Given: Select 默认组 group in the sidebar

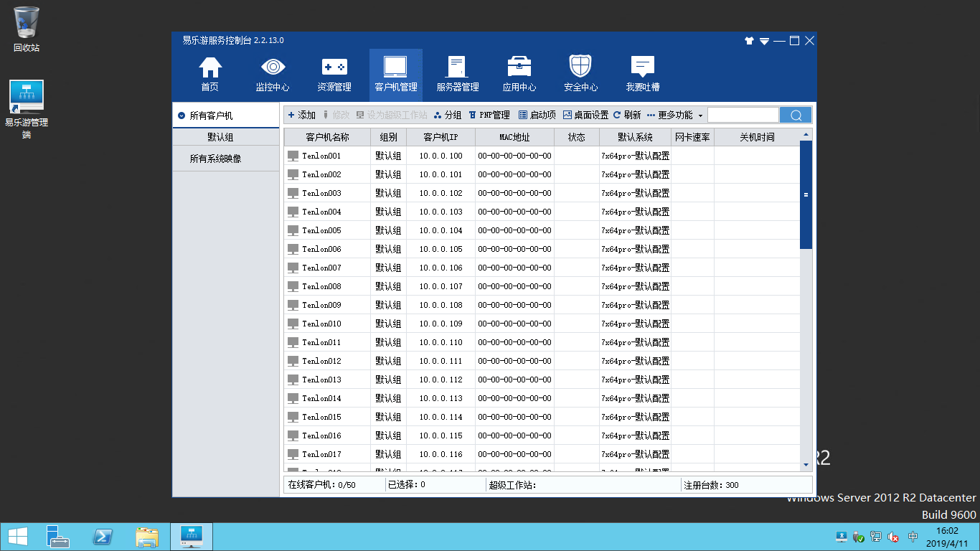Looking at the screenshot, I should tap(226, 137).
